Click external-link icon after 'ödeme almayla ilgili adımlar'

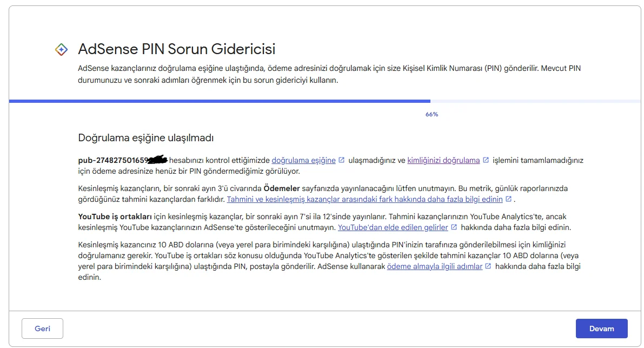(488, 266)
